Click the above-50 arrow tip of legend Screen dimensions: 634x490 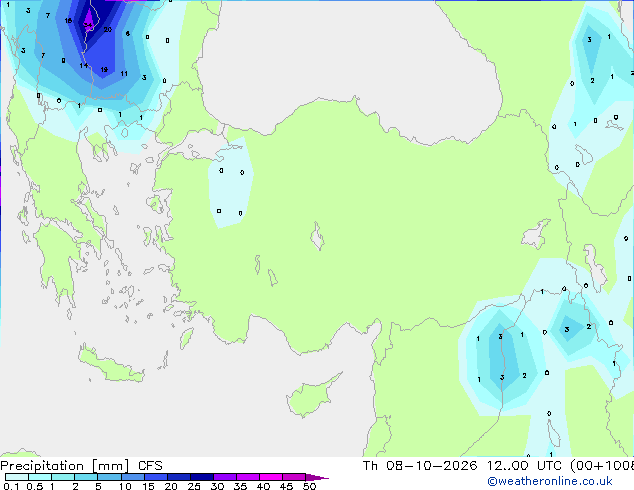click(317, 477)
